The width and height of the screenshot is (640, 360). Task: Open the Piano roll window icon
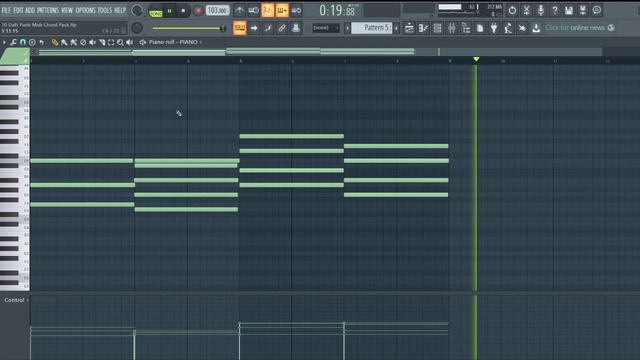(423, 28)
